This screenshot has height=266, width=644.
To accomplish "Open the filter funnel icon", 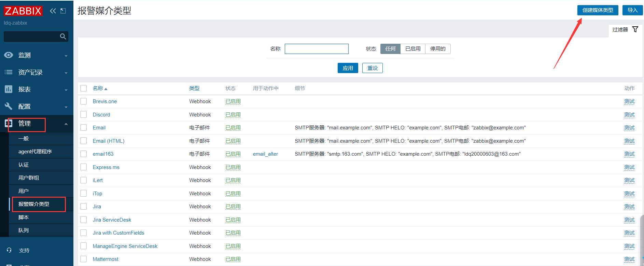I will pos(635,29).
